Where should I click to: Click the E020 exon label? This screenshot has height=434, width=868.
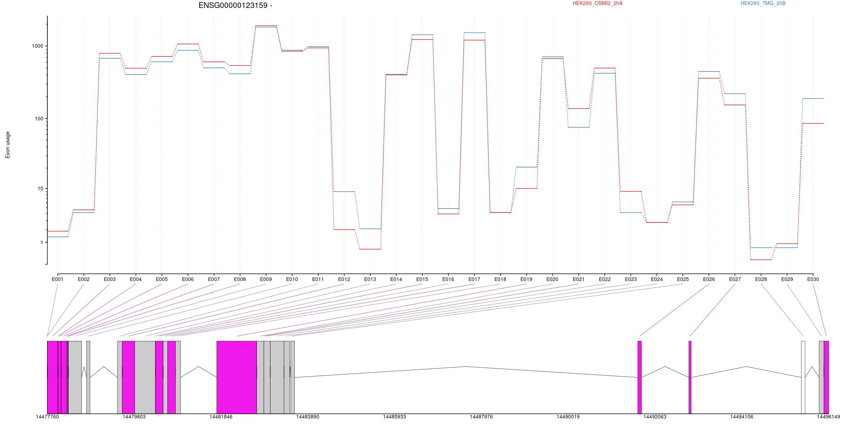click(x=552, y=279)
